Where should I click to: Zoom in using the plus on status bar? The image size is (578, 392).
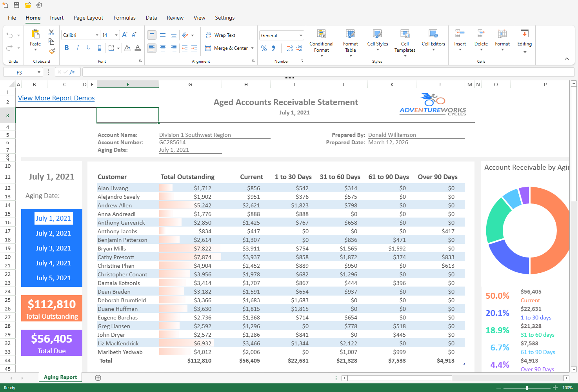[x=555, y=388]
